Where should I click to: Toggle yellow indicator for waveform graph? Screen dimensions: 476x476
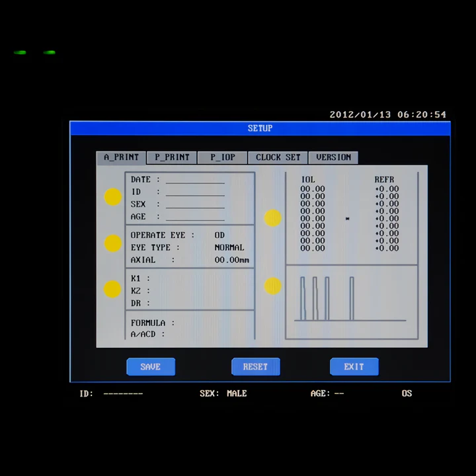pyautogui.click(x=272, y=286)
